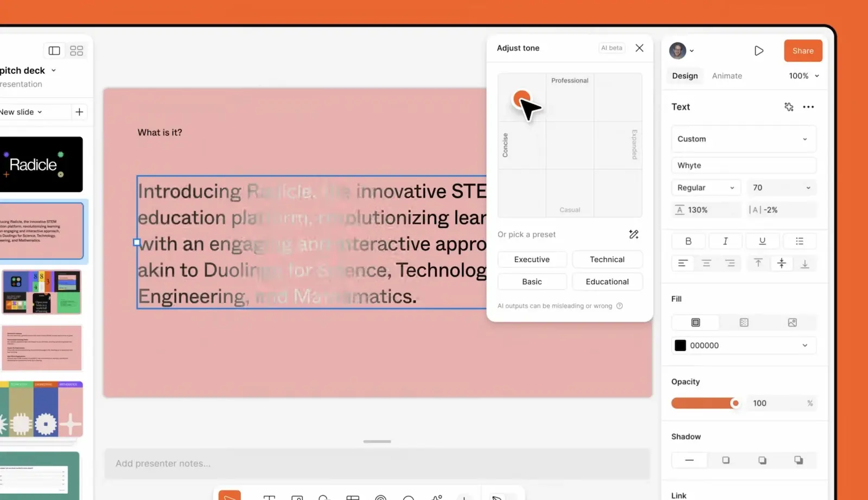Click the orange tone selector dot

click(x=521, y=99)
